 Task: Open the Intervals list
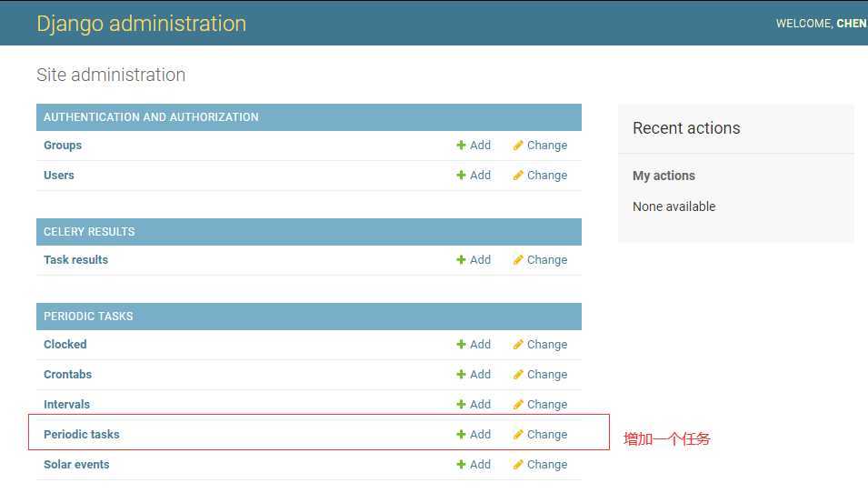click(x=66, y=405)
